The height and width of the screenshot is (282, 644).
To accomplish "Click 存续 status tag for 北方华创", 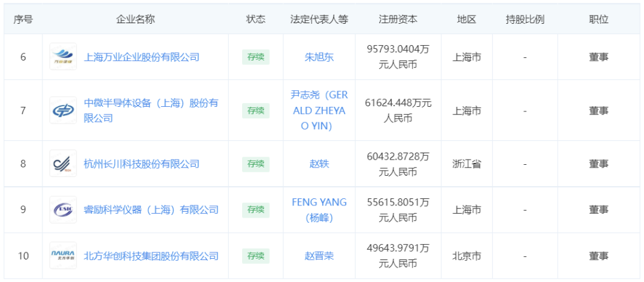I will click(x=256, y=256).
